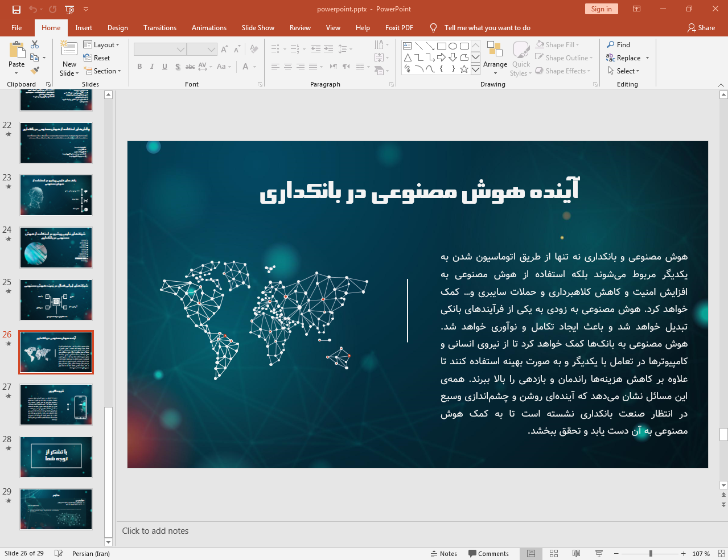Viewport: 728px width, 560px height.
Task: Click the Save icon in title bar
Action: point(16,9)
